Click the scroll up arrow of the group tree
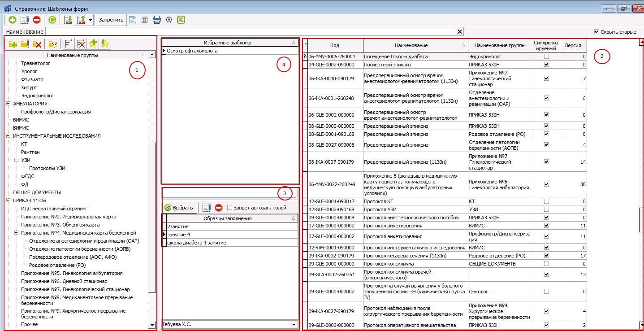The height and width of the screenshot is (331, 644). click(x=152, y=55)
